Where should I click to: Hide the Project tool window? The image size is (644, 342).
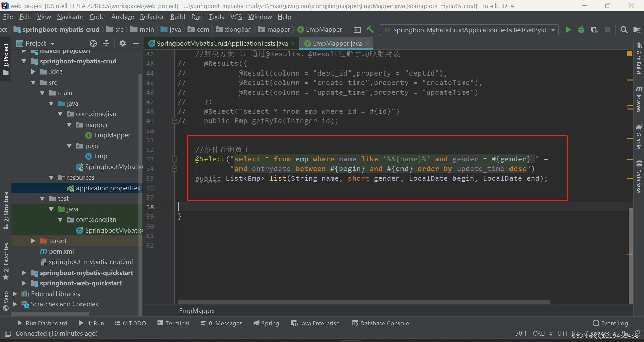[x=136, y=43]
